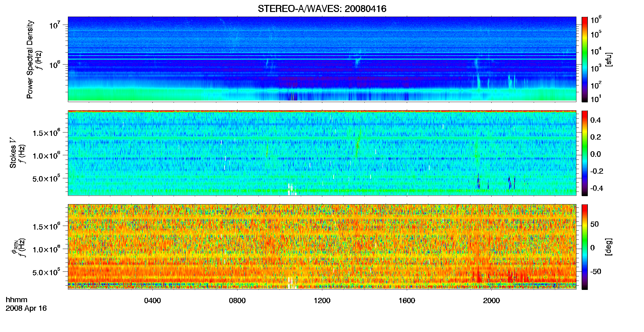Image resolution: width=644 pixels, height=332 pixels.
Task: Click the 0400 time axis label
Action: pos(152,300)
